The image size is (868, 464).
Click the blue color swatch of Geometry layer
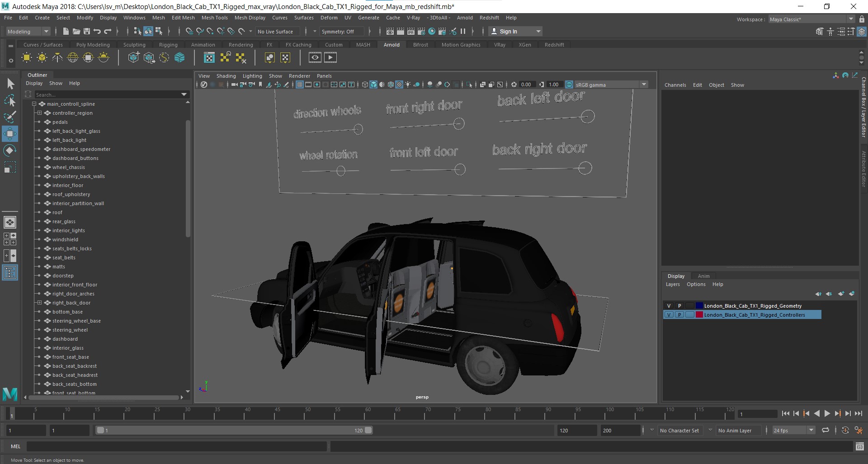click(x=699, y=306)
